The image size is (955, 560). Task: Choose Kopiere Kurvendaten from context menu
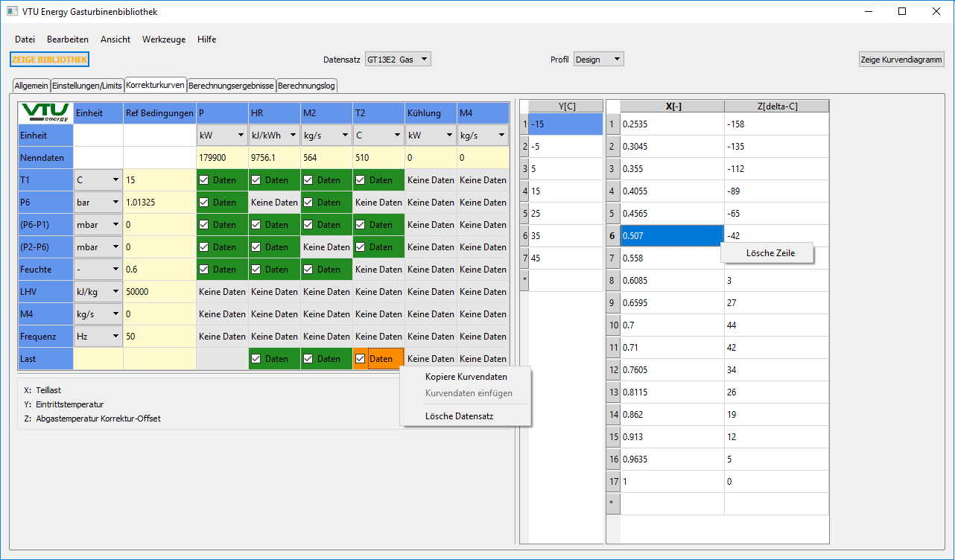(x=466, y=377)
